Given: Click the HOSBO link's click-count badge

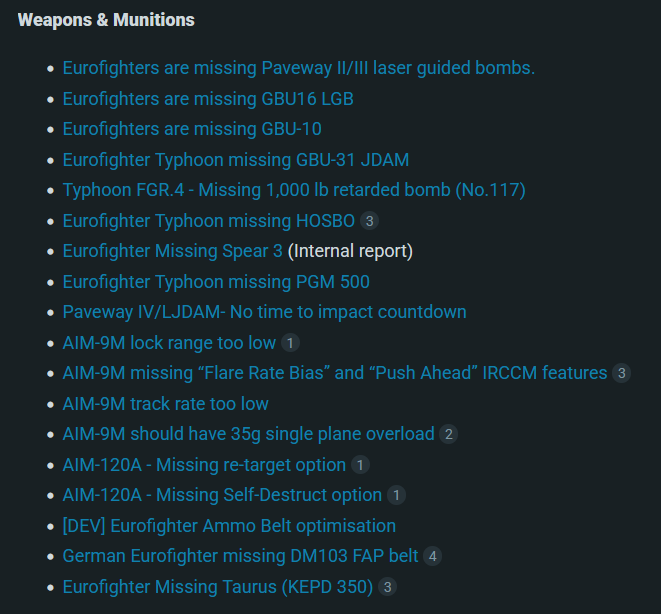Looking at the screenshot, I should 370,221.
